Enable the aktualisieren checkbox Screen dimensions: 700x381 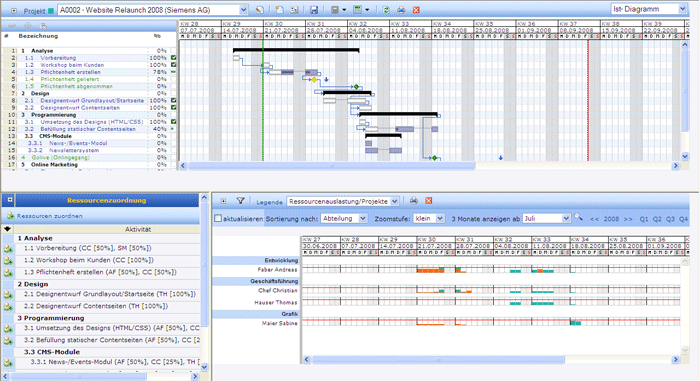coord(218,218)
